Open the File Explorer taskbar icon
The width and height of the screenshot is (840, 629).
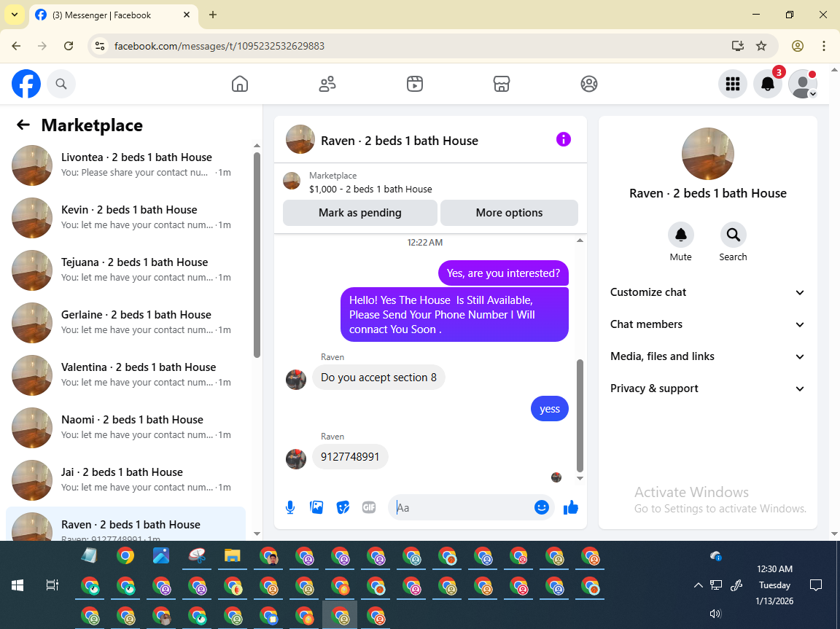coord(232,556)
